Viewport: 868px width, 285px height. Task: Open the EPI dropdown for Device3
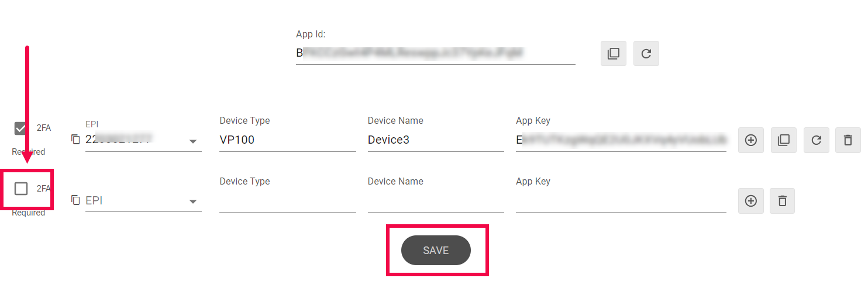(192, 141)
